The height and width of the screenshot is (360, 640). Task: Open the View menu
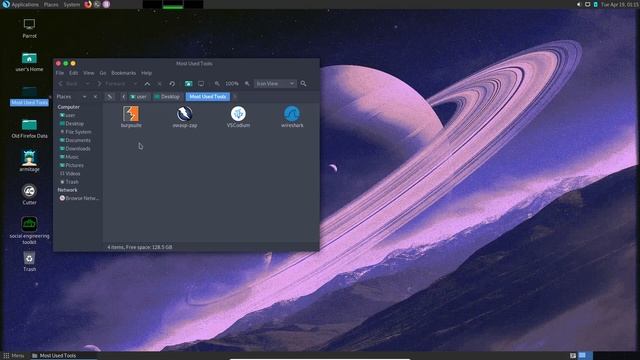pyautogui.click(x=89, y=73)
